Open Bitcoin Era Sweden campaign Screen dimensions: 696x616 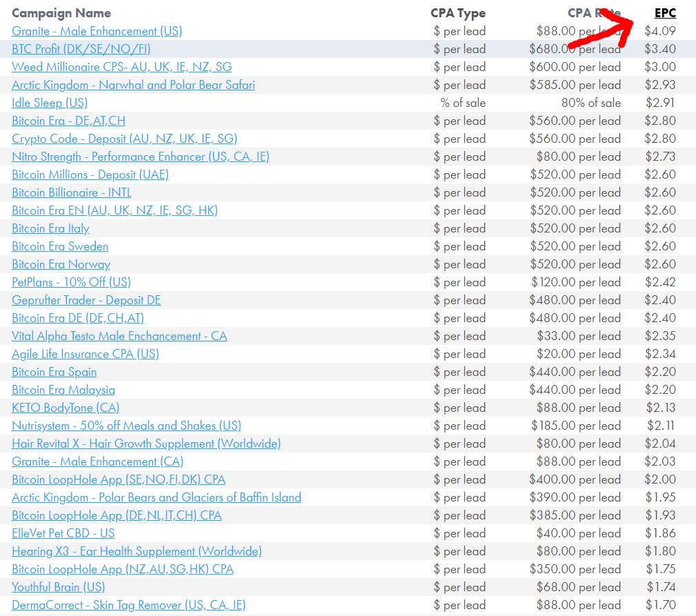[60, 246]
